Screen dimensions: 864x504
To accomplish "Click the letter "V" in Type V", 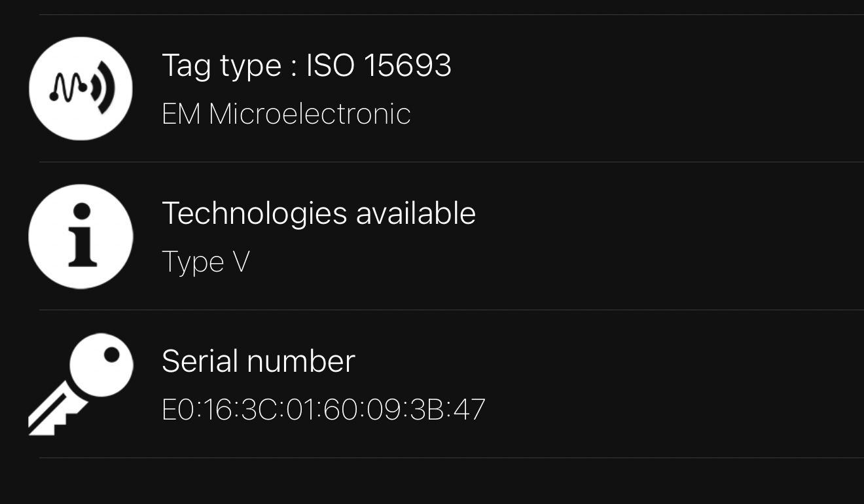I will pyautogui.click(x=241, y=262).
